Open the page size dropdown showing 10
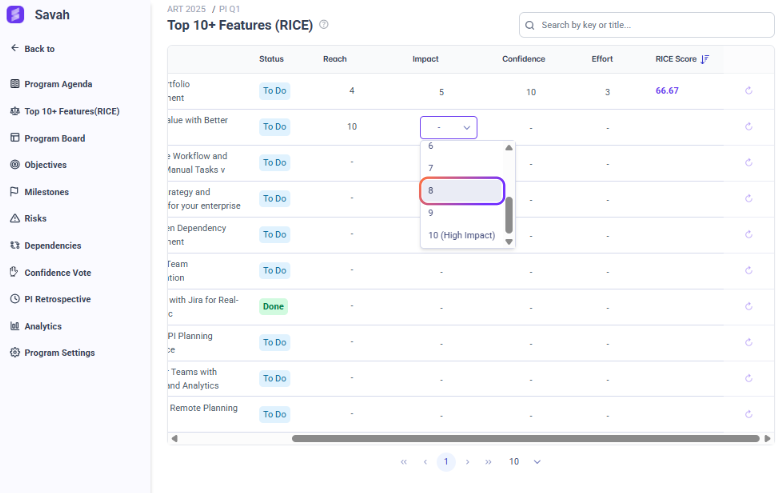The height and width of the screenshot is (493, 783). (525, 462)
